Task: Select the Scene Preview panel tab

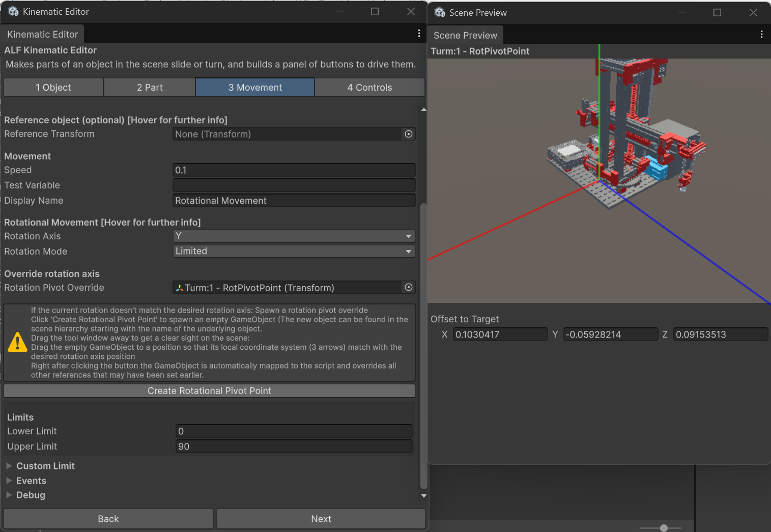Action: [465, 35]
